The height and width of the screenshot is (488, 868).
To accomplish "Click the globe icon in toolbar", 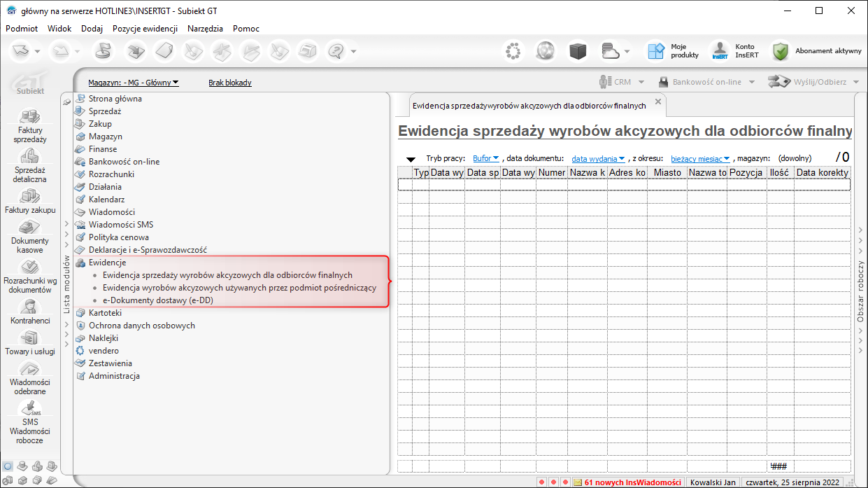I will pyautogui.click(x=546, y=50).
